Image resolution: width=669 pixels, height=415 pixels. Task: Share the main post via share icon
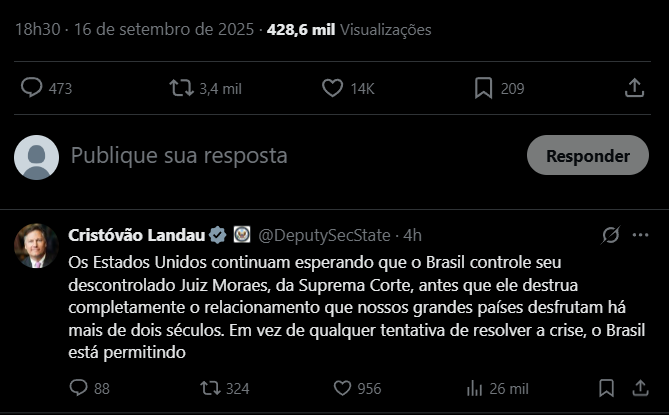click(x=634, y=89)
